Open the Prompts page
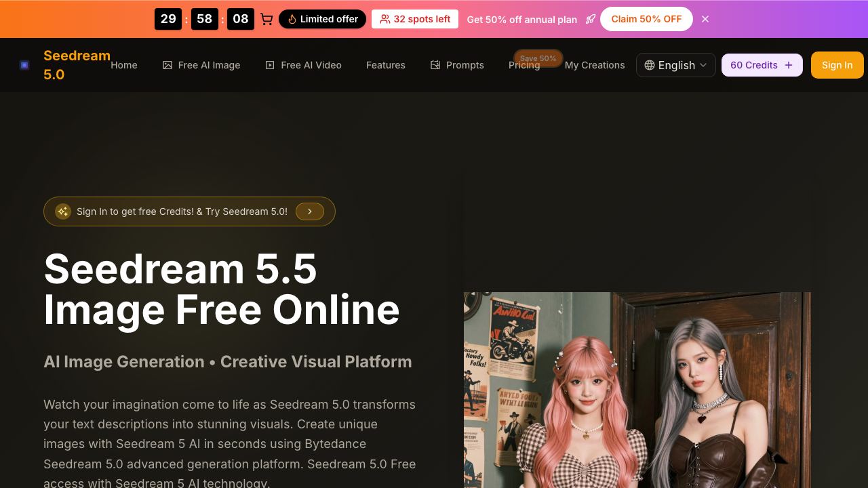 (457, 65)
